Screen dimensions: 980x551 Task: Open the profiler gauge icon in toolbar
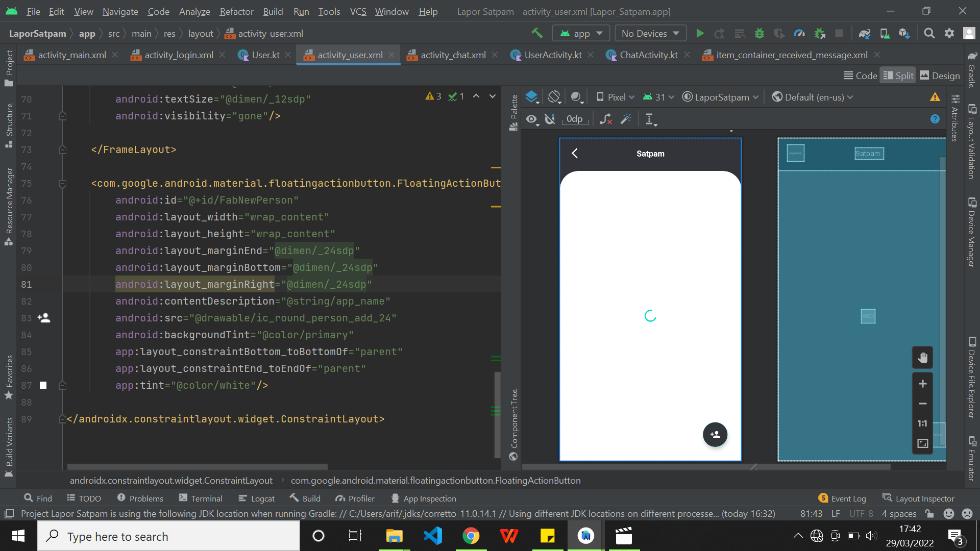pyautogui.click(x=800, y=33)
